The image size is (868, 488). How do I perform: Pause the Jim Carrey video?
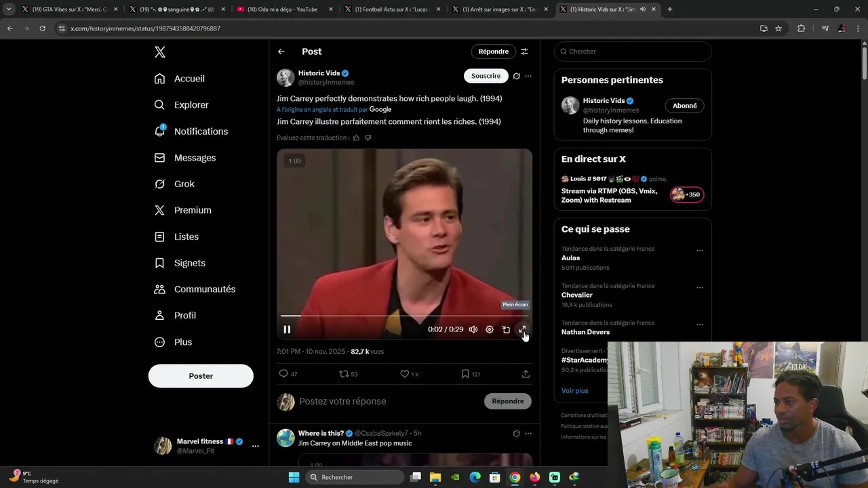287,329
